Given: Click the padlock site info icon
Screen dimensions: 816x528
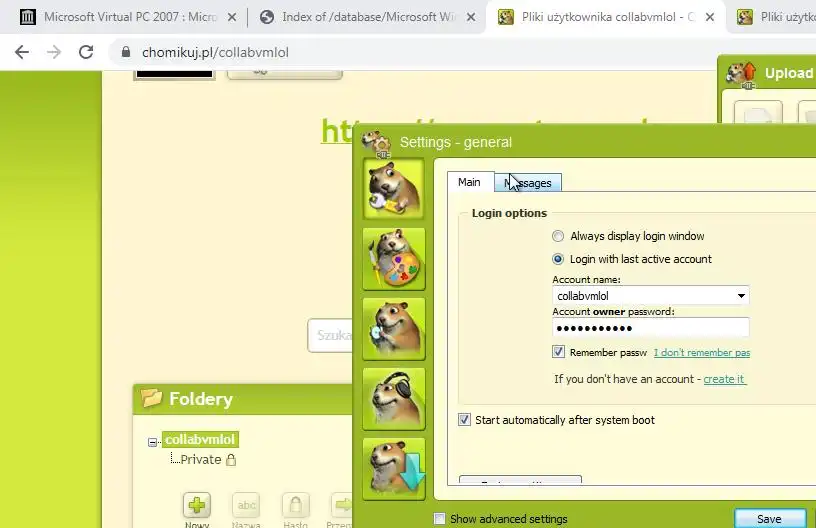Looking at the screenshot, I should [x=125, y=52].
